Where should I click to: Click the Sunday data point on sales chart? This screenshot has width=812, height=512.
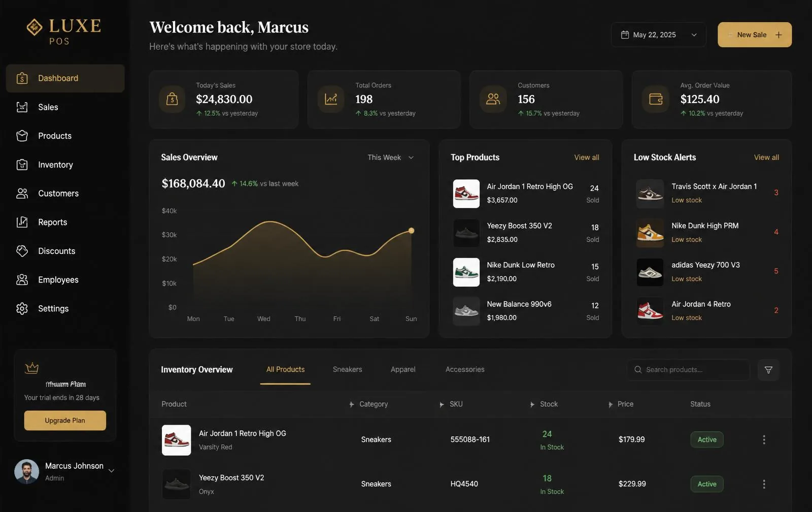pyautogui.click(x=411, y=231)
